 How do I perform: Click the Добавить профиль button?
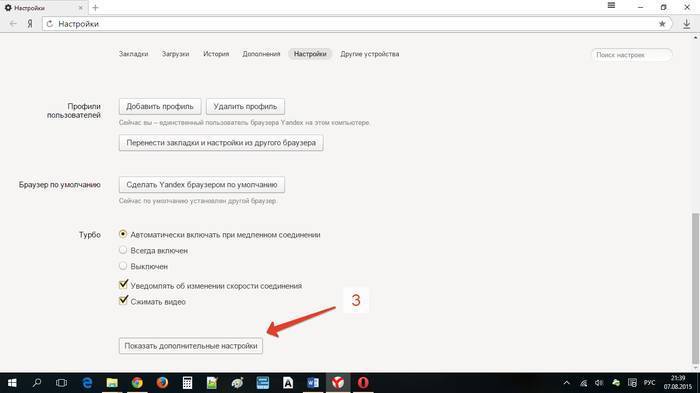(160, 106)
